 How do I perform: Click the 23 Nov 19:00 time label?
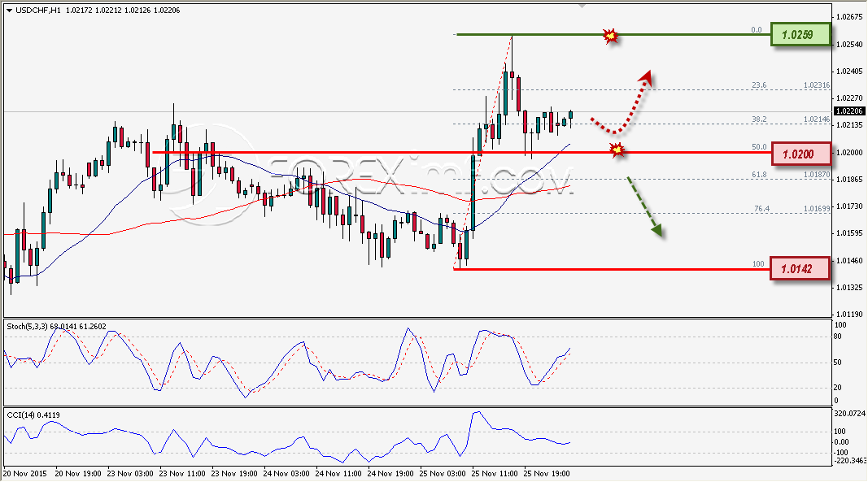pos(234,474)
